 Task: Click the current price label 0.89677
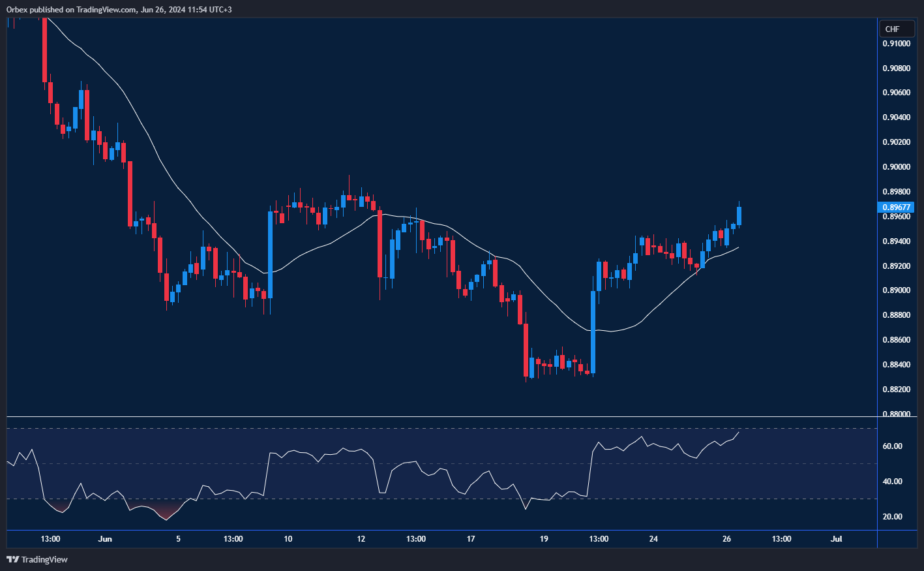897,208
